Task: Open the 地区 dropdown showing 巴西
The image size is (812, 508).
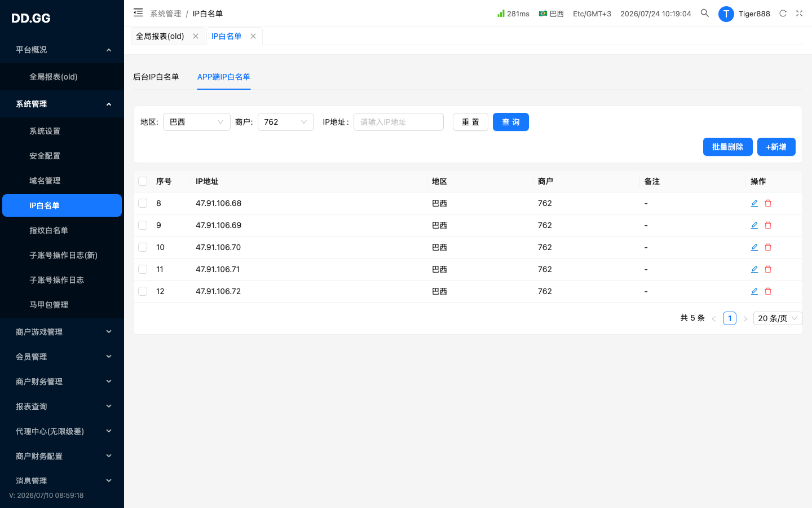Action: [x=197, y=122]
